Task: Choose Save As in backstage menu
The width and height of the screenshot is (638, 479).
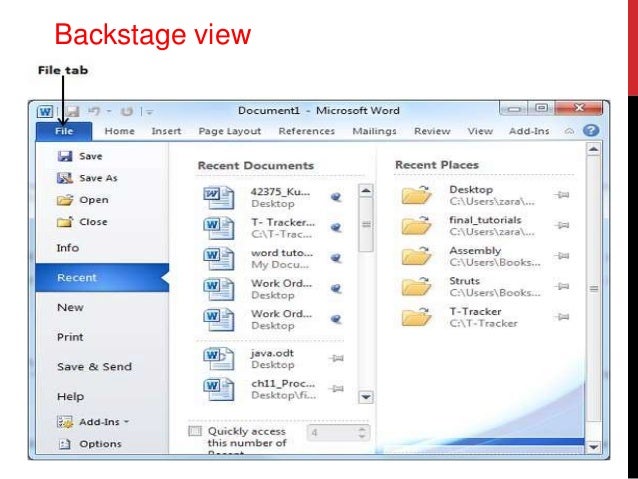Action: tap(87, 178)
